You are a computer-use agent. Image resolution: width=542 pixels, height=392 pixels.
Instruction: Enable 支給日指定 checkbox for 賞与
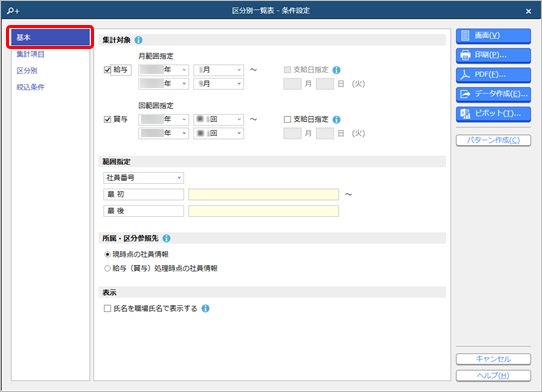[x=287, y=119]
